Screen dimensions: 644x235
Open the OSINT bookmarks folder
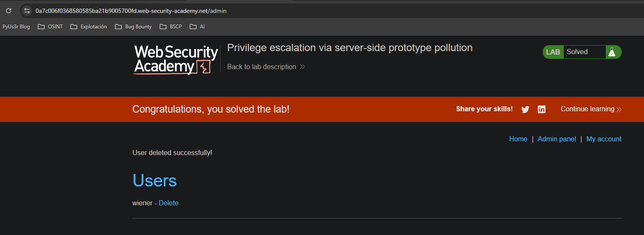point(50,27)
